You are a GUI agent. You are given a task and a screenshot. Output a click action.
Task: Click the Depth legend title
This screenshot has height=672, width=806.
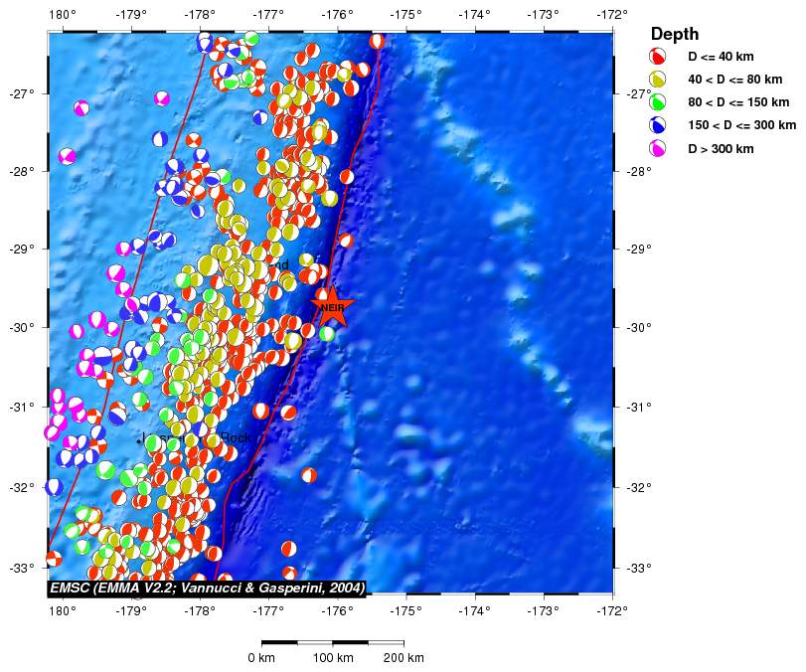[x=674, y=34]
